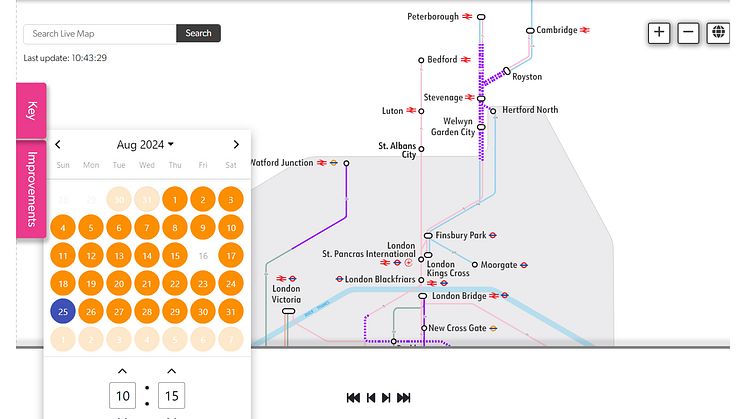Click the London Victoria station marker
Screen dimensions: 746x419
(x=288, y=311)
